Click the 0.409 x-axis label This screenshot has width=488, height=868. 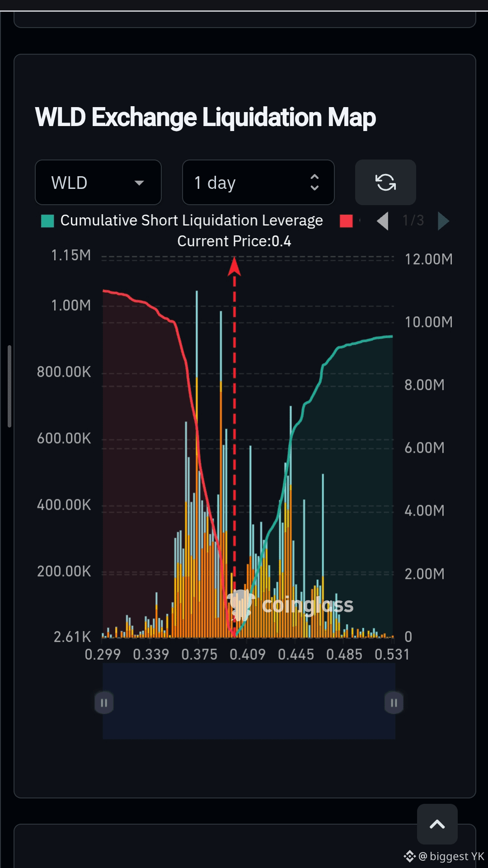(x=247, y=654)
